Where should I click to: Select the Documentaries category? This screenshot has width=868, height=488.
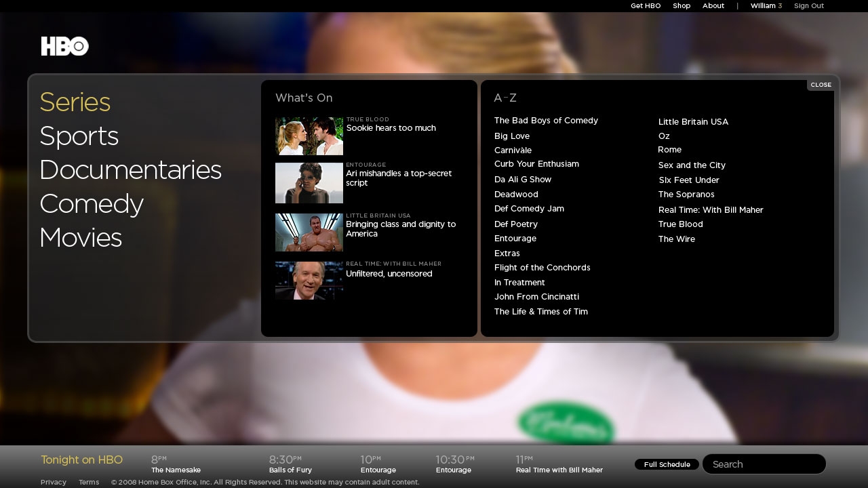coord(130,170)
